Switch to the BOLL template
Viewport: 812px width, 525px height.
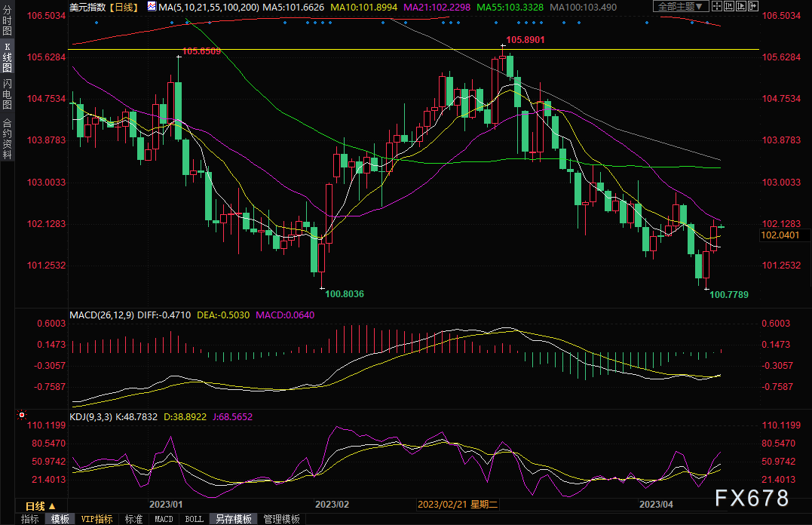pos(194,519)
